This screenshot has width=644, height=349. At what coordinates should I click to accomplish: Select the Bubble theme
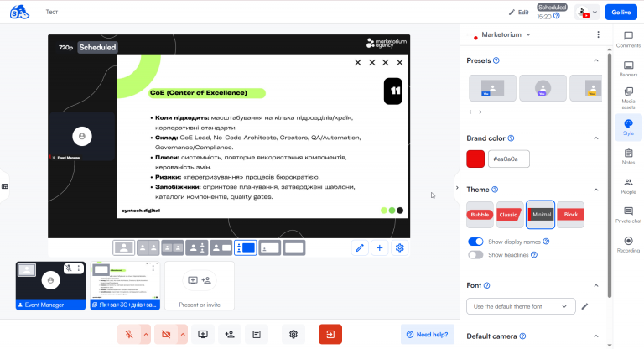(x=480, y=215)
